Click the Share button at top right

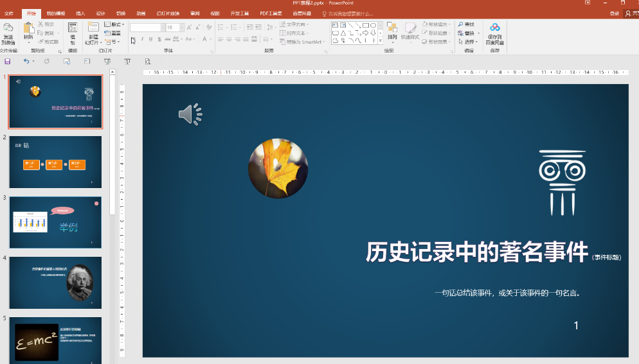point(631,13)
